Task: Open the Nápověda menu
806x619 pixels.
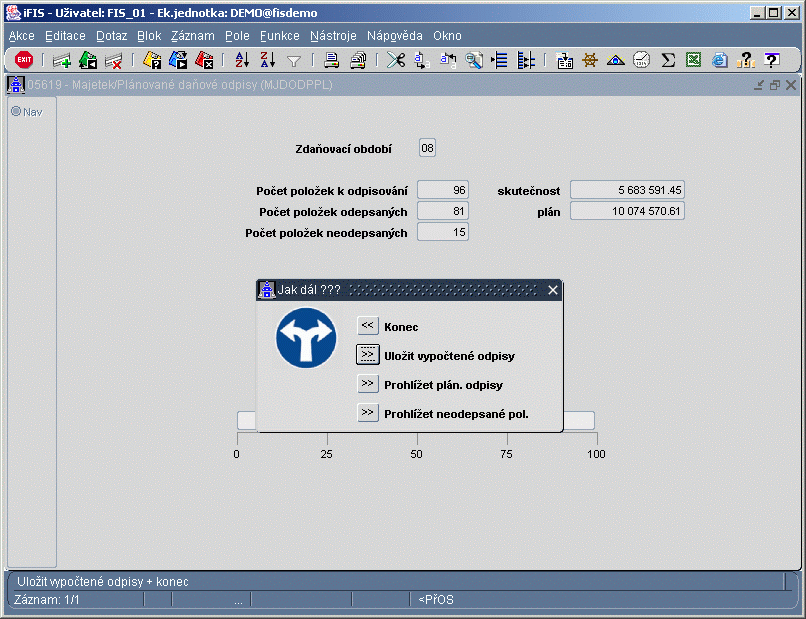Action: click(x=395, y=36)
